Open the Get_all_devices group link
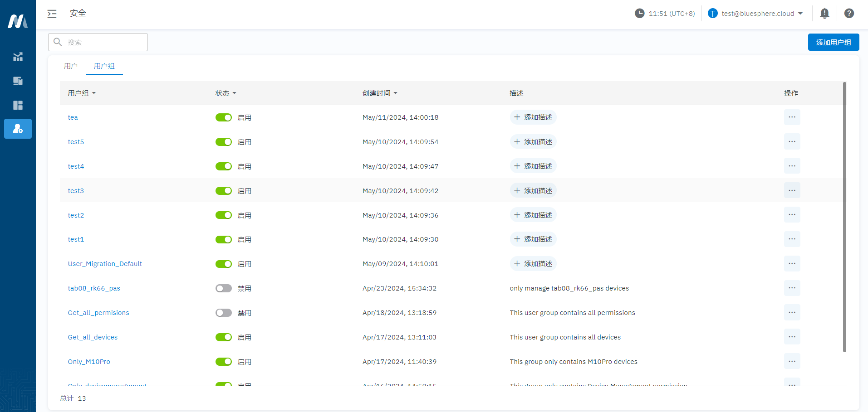The width and height of the screenshot is (868, 412). pyautogui.click(x=93, y=337)
